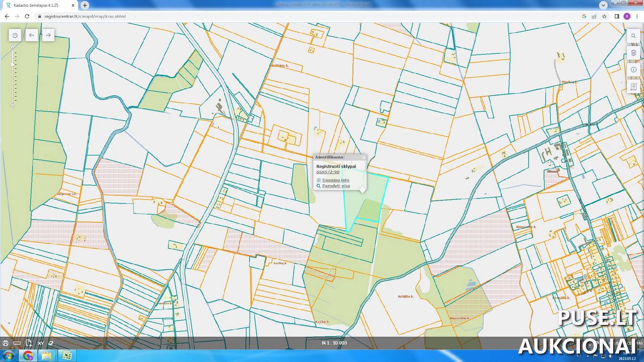Viewport: 644px width, 362px height.
Task: Go to the previous map extent with the left arrow
Action: point(32,35)
